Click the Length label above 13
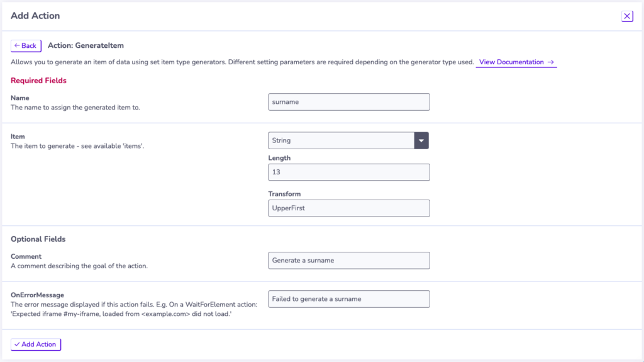The width and height of the screenshot is (644, 362). (279, 158)
